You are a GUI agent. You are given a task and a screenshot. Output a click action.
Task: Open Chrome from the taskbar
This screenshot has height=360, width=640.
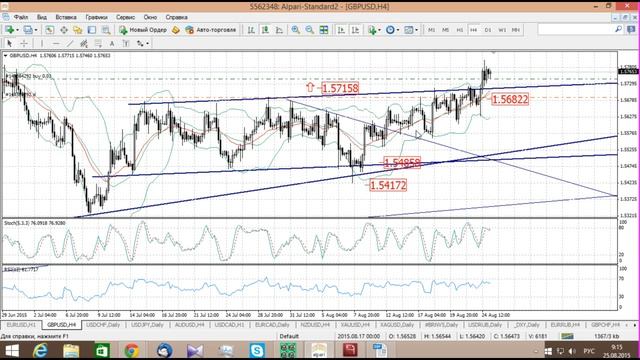click(x=131, y=350)
